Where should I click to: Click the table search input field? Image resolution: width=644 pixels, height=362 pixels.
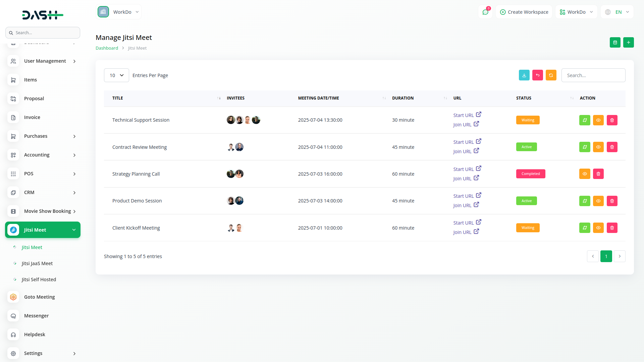click(x=593, y=75)
